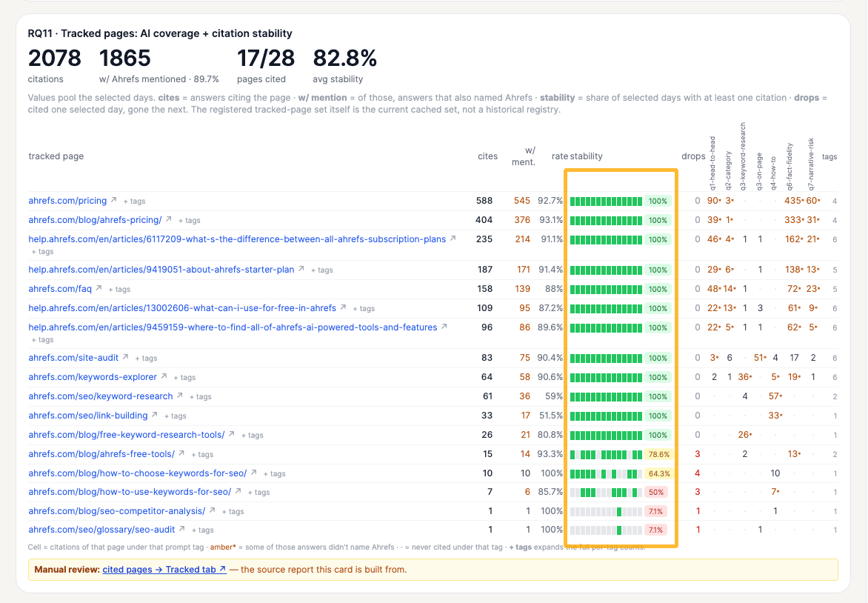Viewport: 868px width, 603px height.
Task: Click the drops column header
Action: [693, 156]
